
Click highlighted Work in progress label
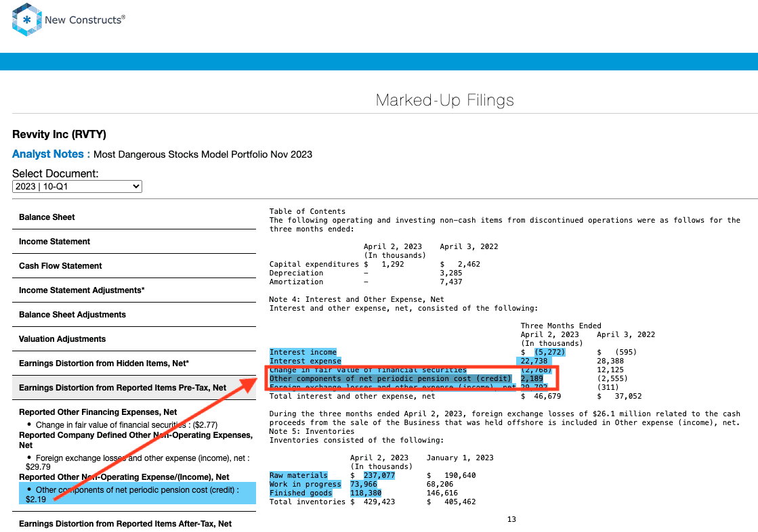pyautogui.click(x=305, y=484)
